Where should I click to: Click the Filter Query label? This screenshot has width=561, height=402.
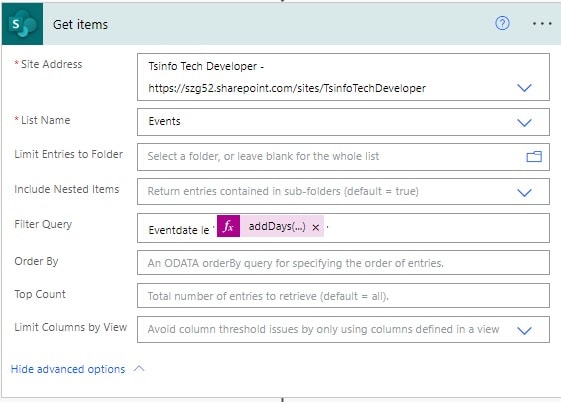[x=43, y=224]
